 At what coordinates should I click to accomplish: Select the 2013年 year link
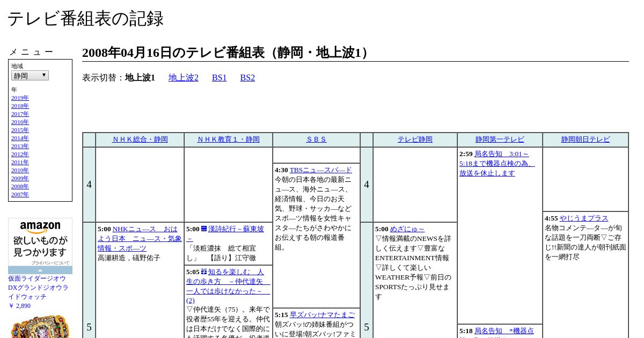click(x=20, y=146)
